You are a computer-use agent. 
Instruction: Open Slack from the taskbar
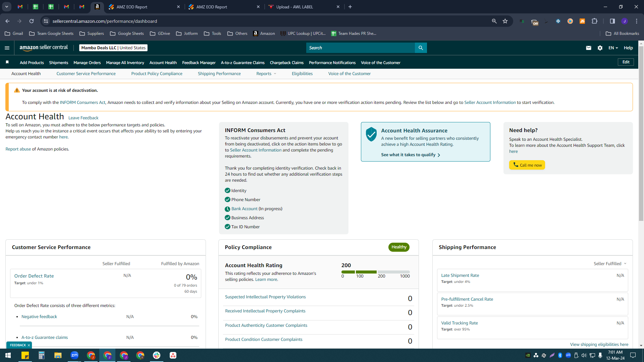(x=157, y=355)
